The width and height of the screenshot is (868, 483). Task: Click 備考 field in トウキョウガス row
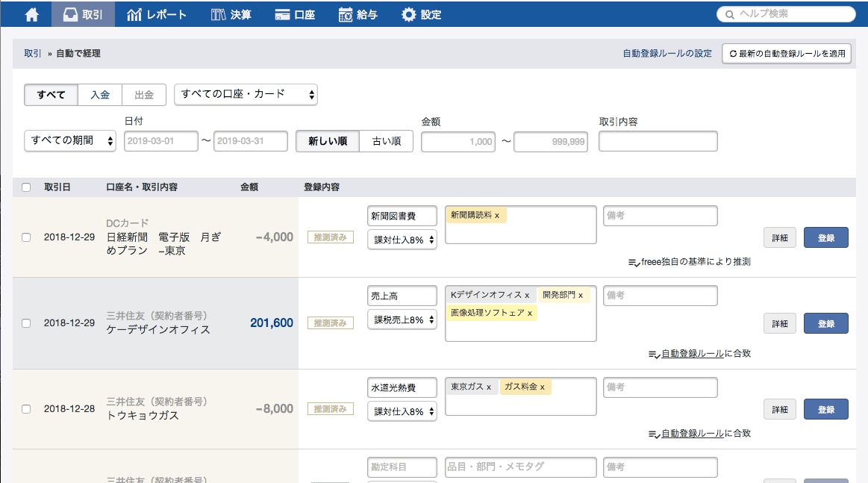pyautogui.click(x=661, y=387)
